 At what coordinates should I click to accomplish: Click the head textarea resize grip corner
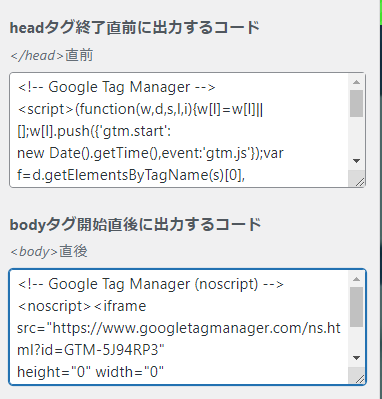(x=359, y=181)
